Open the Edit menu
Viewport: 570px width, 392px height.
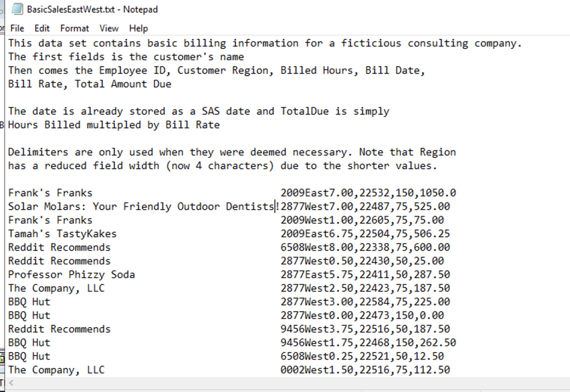coord(42,28)
